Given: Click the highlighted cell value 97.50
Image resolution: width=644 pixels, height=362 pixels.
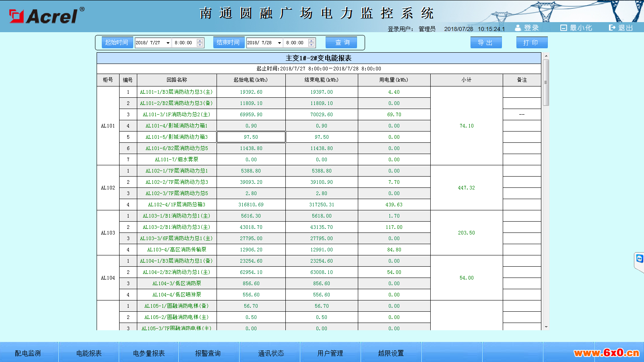Looking at the screenshot, I should [x=251, y=137].
